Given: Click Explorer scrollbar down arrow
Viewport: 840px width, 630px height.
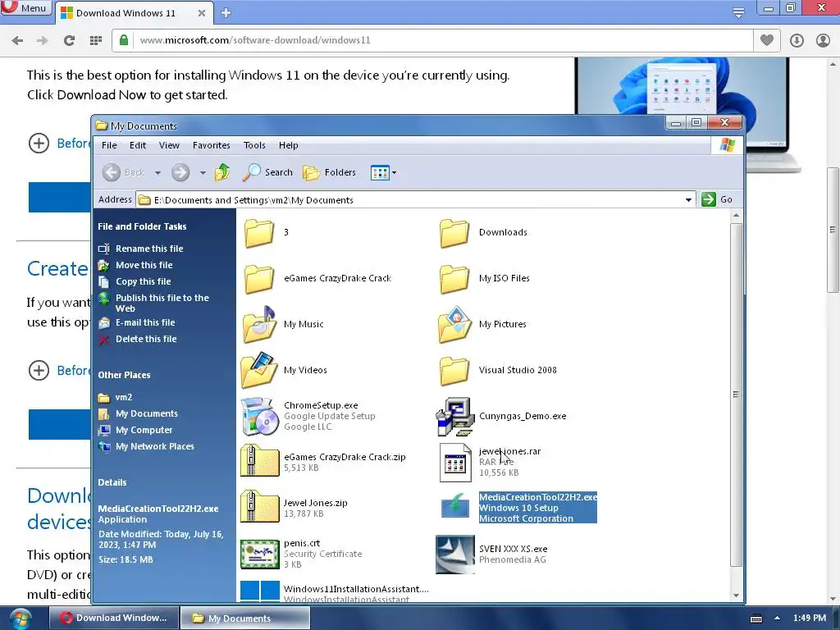Looking at the screenshot, I should 736,596.
